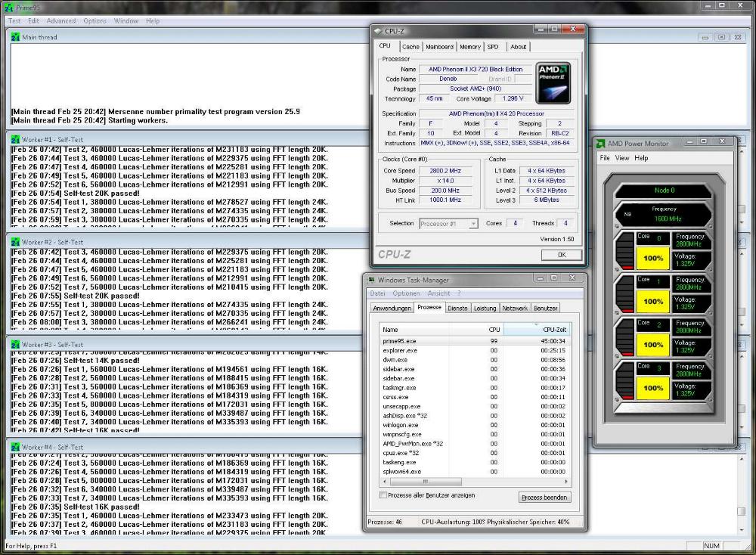Click Core 3 100% load indicator
This screenshot has width=756, height=555.
point(653,388)
